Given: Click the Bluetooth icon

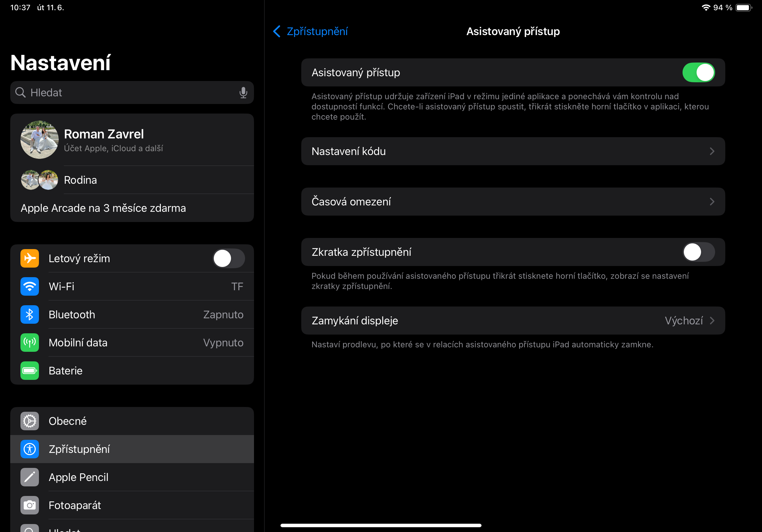Looking at the screenshot, I should click(29, 314).
